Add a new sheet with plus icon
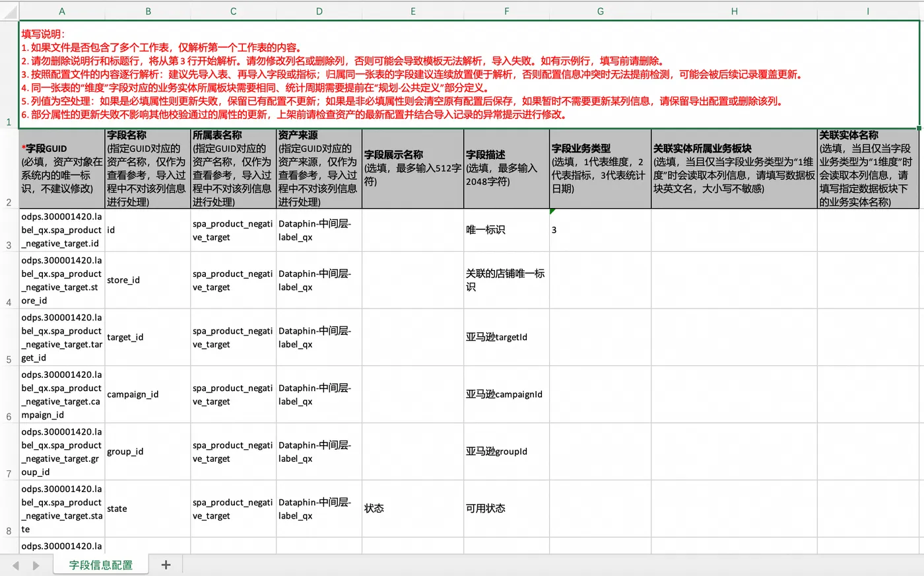 coord(166,565)
